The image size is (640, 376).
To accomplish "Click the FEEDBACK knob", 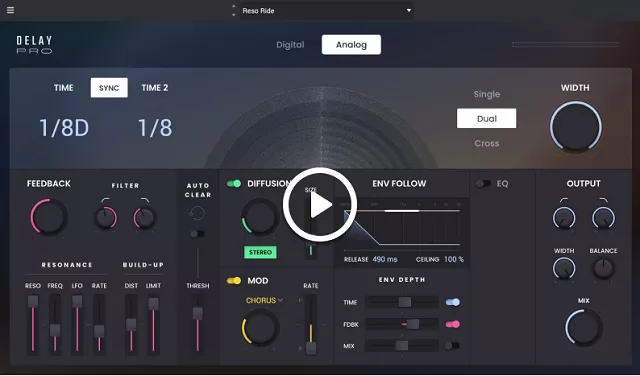I will [49, 217].
